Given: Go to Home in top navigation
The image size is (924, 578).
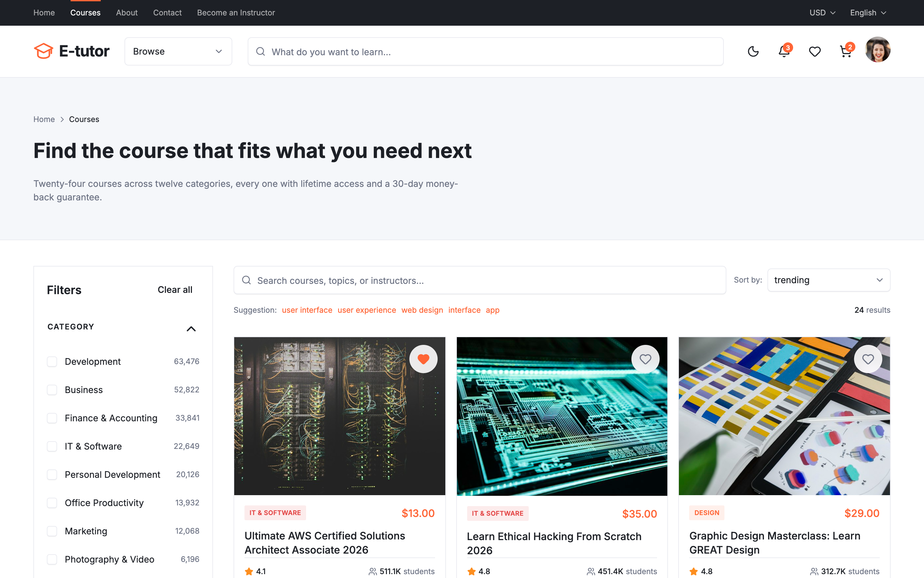Looking at the screenshot, I should tap(44, 13).
